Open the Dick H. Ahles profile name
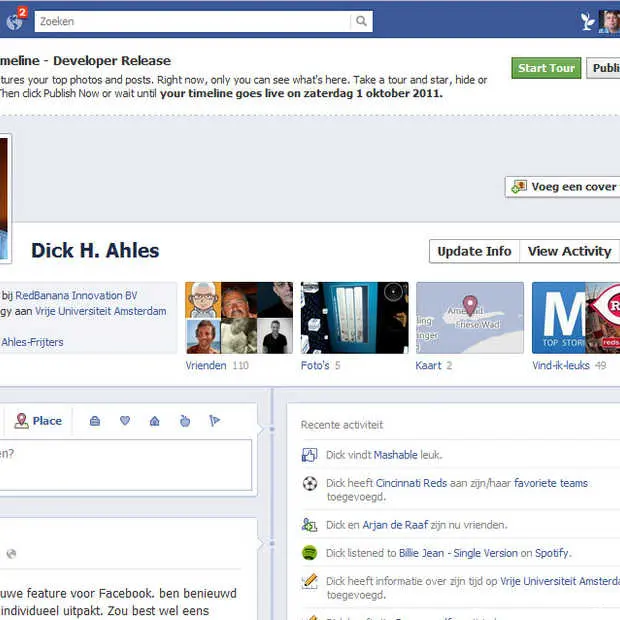 [x=95, y=251]
